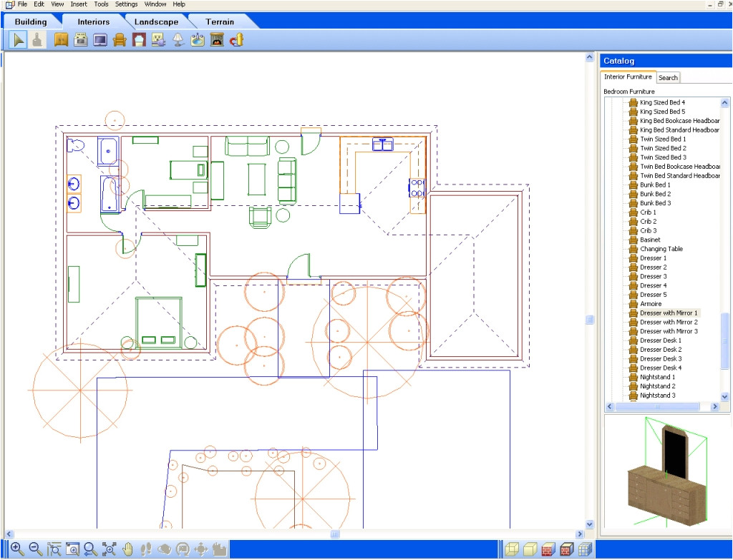Select the sink plumbing fixture tool
Viewport: 733px width, 560px height.
198,40
